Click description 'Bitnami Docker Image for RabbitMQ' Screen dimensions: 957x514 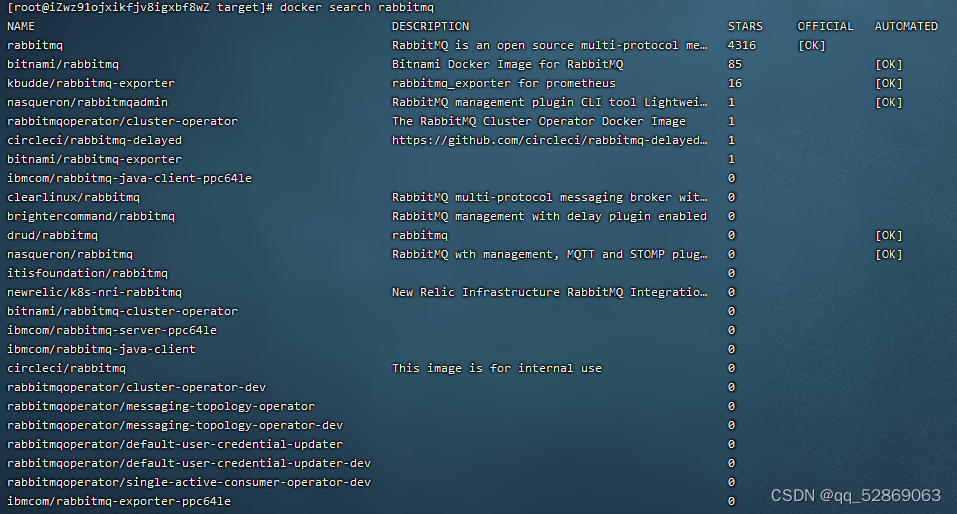tap(508, 64)
